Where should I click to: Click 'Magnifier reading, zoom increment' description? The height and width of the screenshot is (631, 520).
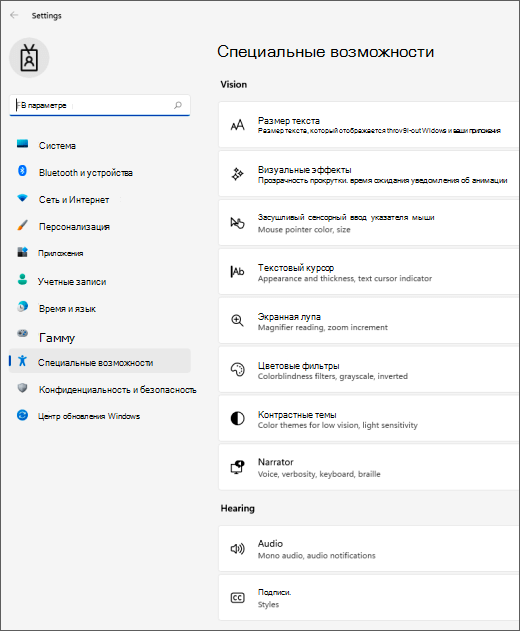323,328
